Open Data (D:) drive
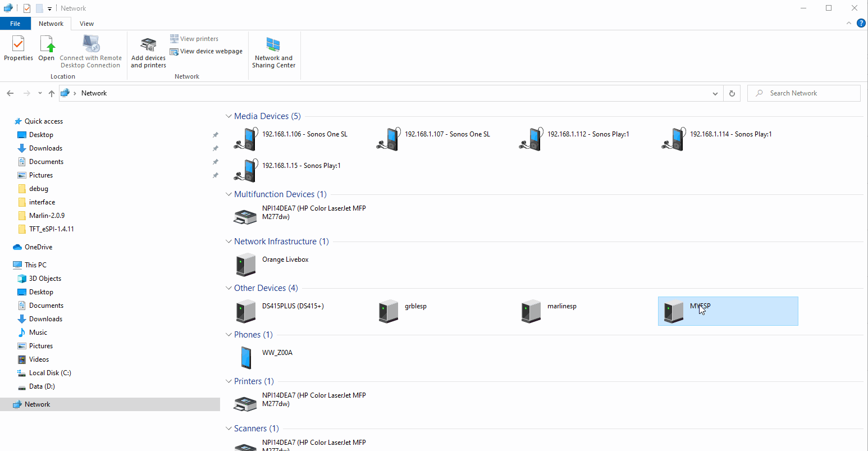This screenshot has height=451, width=868. coord(42,386)
